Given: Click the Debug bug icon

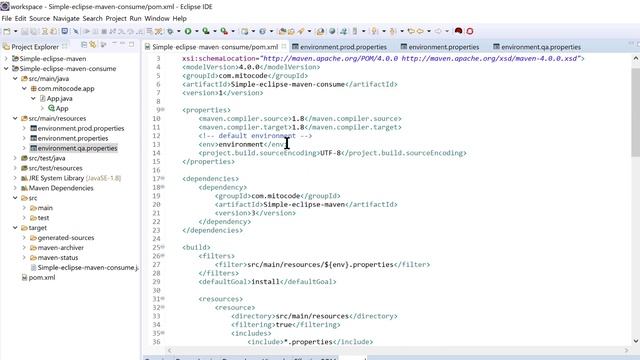Looking at the screenshot, I should coord(170,31).
